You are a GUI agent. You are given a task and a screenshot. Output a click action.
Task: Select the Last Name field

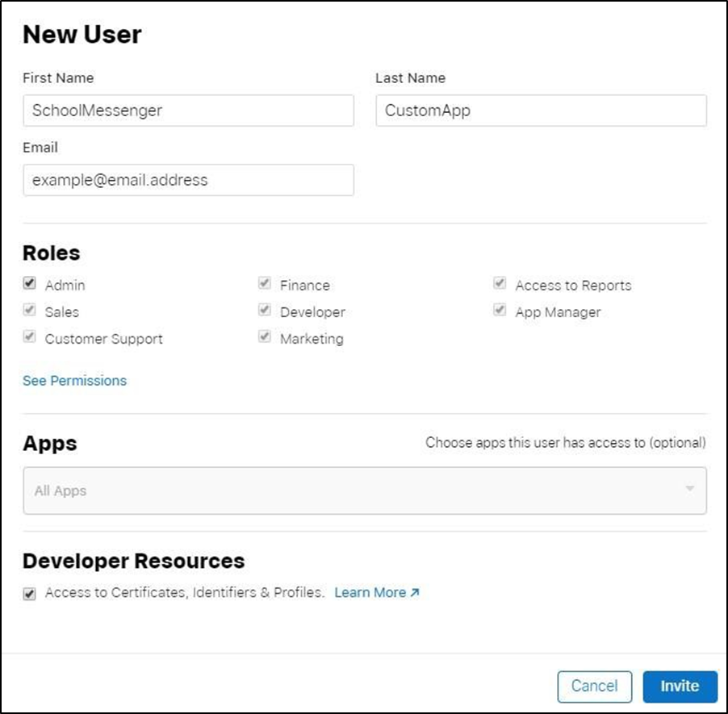click(x=541, y=111)
